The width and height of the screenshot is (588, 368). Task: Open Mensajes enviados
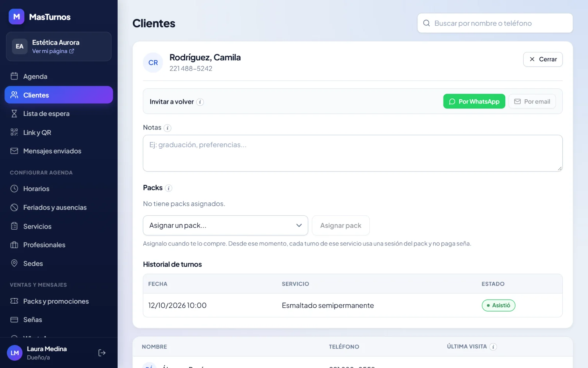click(x=59, y=151)
